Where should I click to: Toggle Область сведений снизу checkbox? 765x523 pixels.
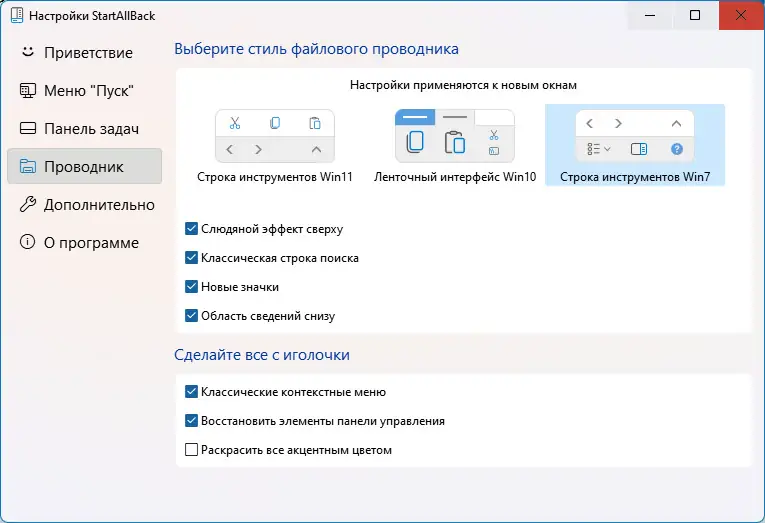[191, 315]
